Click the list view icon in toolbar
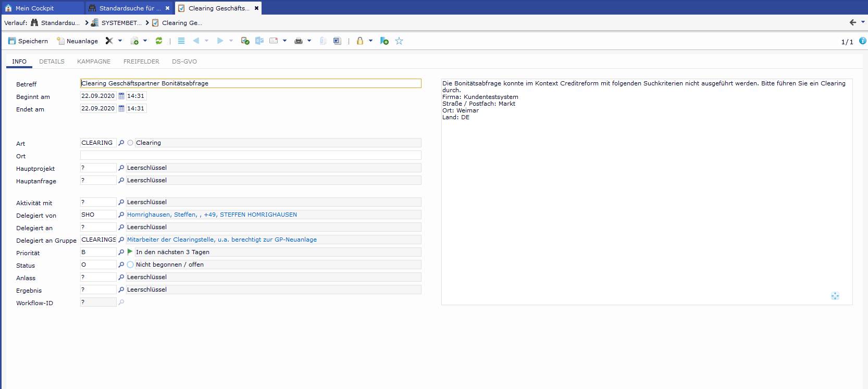868x389 pixels. click(x=181, y=41)
